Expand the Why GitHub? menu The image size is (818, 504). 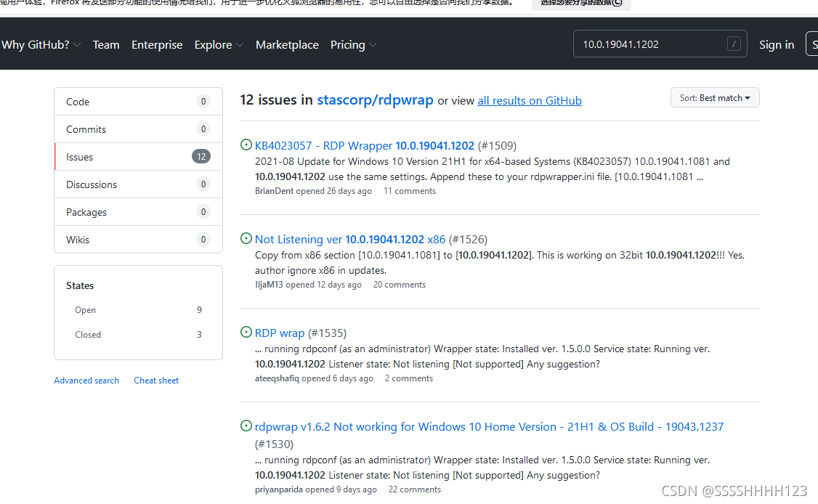click(41, 45)
